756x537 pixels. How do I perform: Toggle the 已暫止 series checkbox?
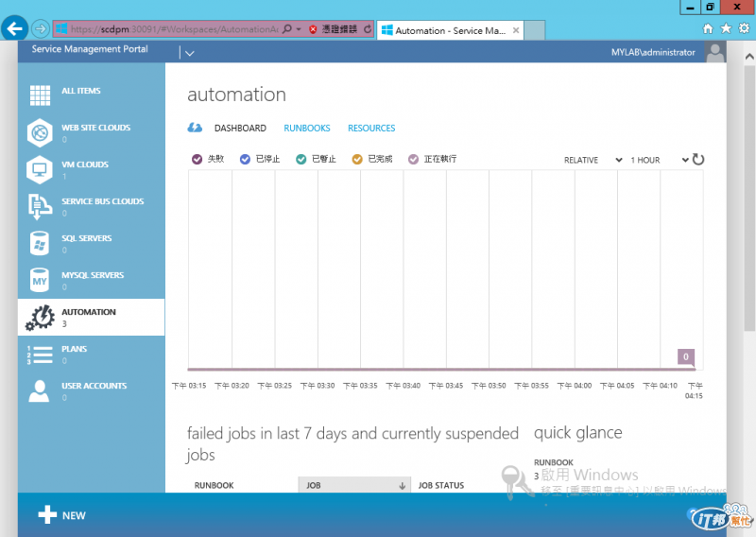click(301, 159)
